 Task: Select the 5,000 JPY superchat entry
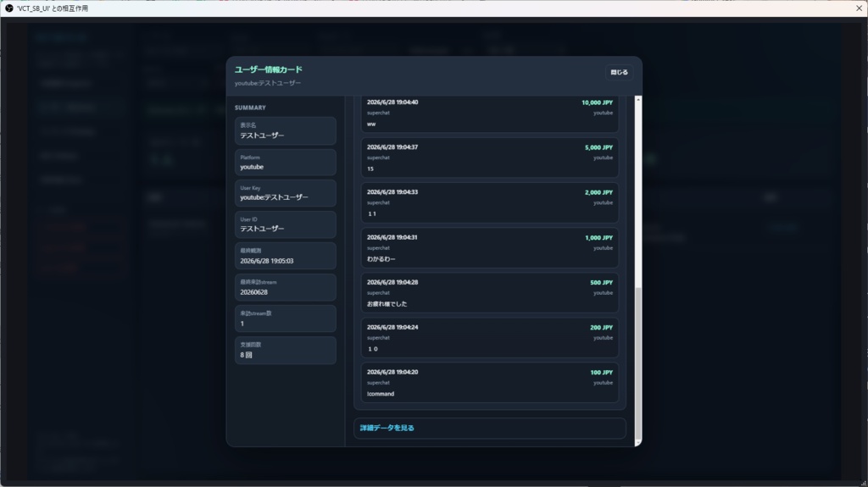point(490,158)
